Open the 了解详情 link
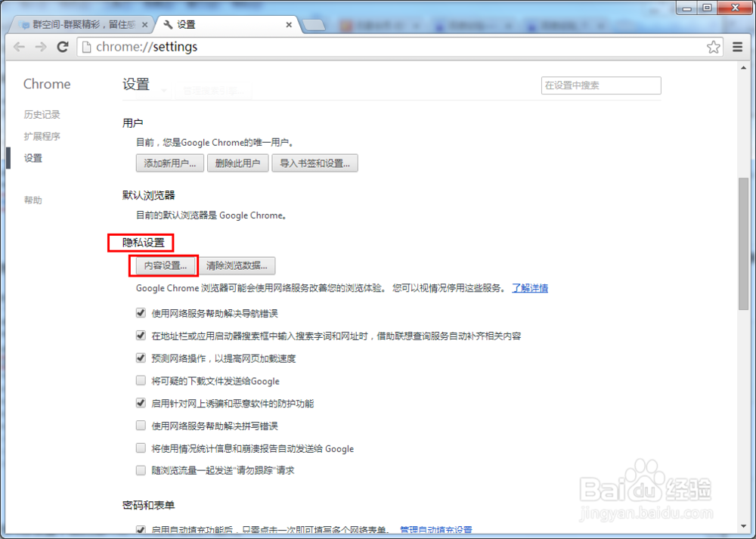 click(529, 288)
